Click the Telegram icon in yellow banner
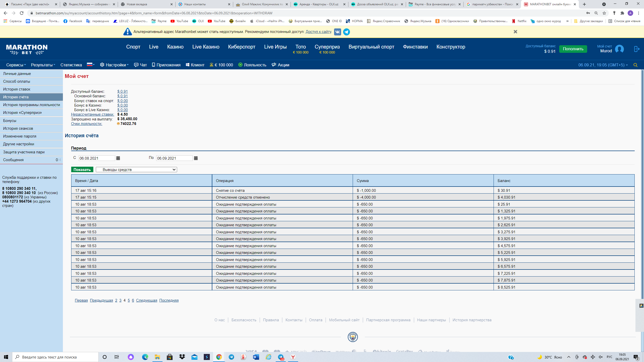 346,32
